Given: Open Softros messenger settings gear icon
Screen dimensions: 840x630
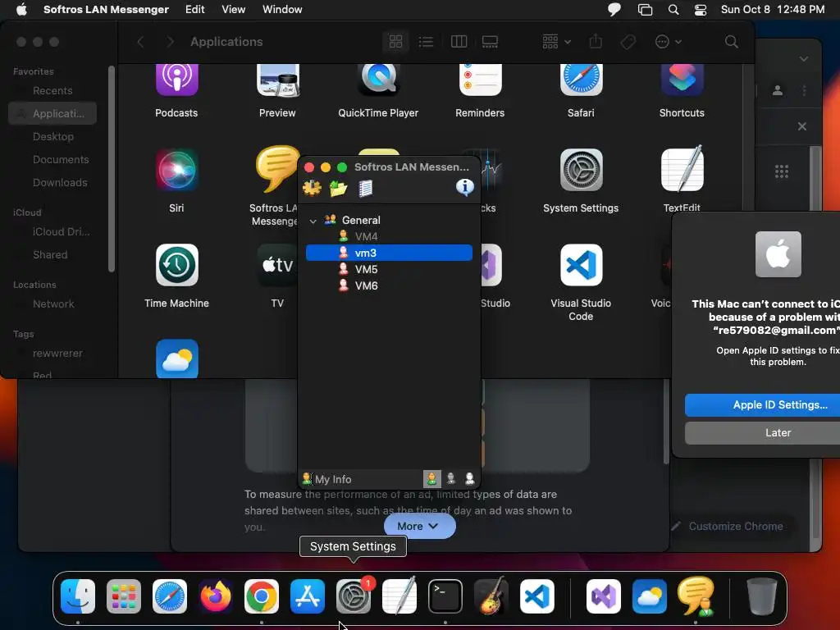Looking at the screenshot, I should click(312, 188).
